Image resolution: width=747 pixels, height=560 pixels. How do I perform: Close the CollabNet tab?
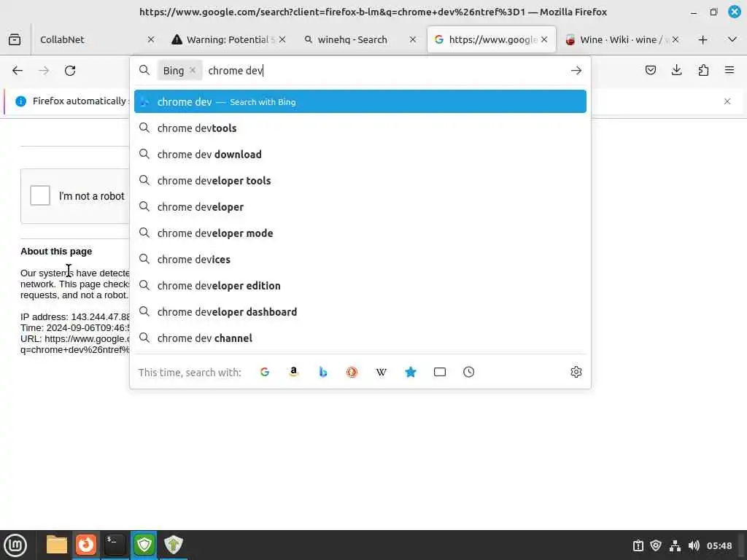tap(151, 39)
